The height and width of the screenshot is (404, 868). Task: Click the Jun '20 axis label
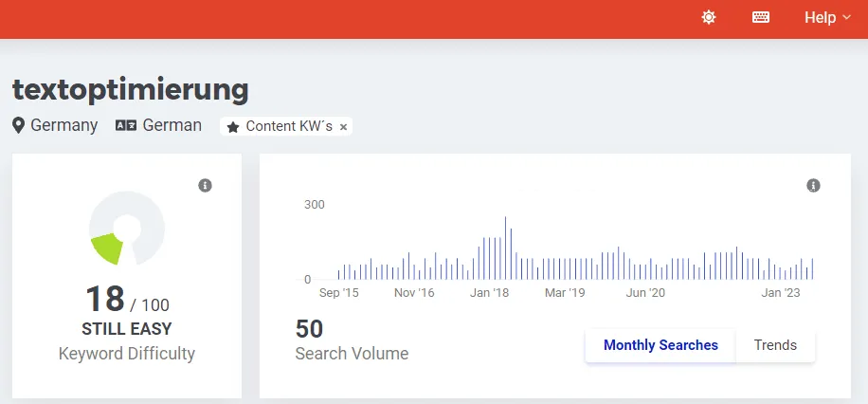click(645, 293)
